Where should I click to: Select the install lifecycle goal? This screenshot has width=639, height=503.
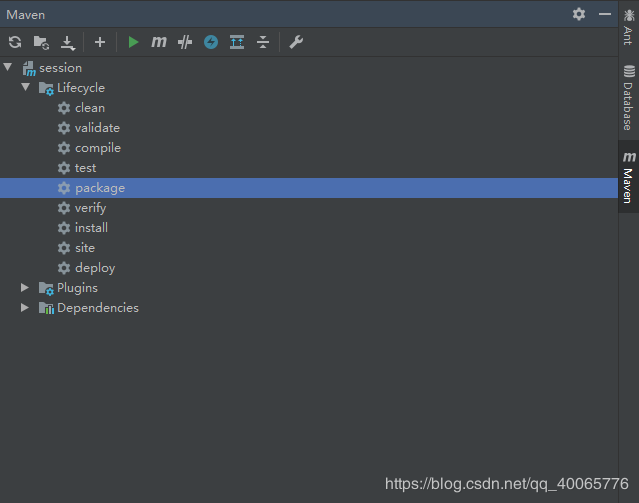(x=91, y=228)
